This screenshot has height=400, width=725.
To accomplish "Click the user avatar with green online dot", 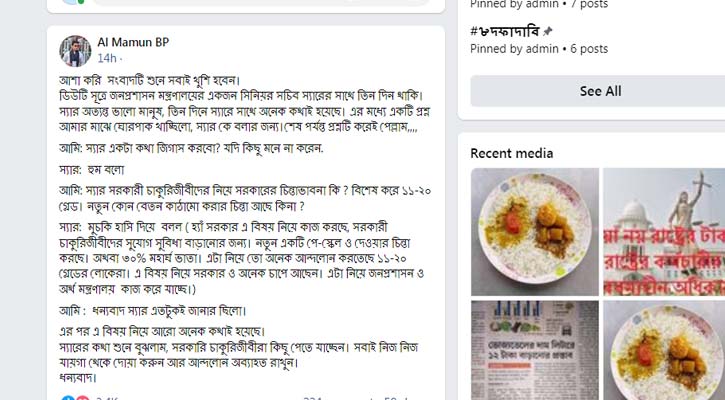I will tap(73, 2).
